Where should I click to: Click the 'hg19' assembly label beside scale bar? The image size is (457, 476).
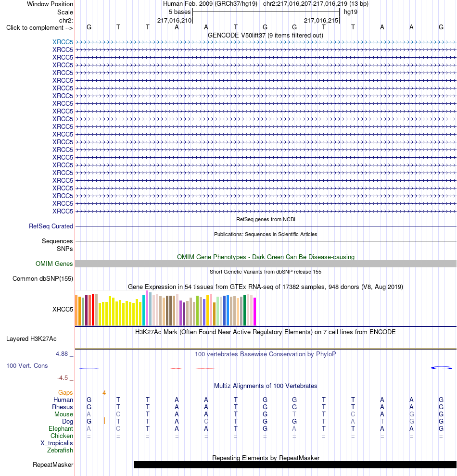pos(350,12)
